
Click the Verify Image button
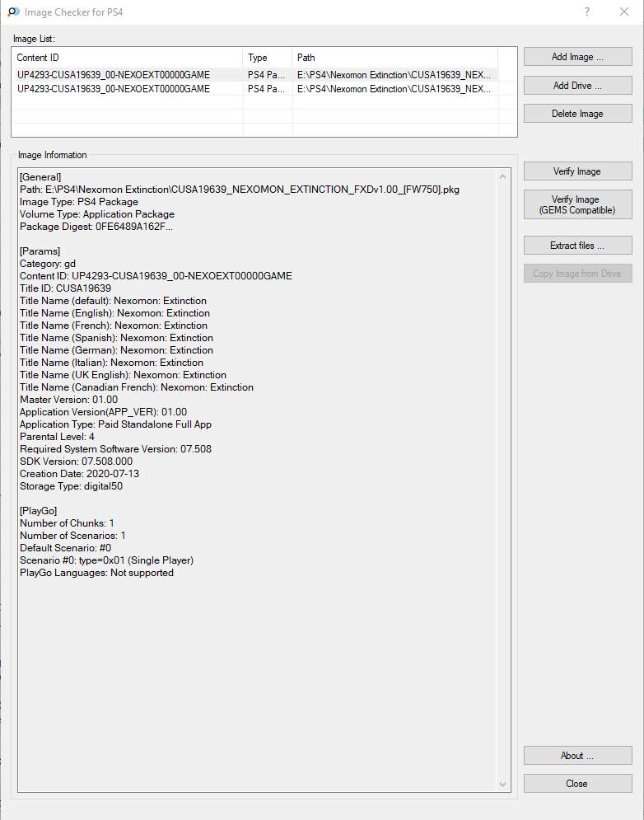click(x=577, y=171)
